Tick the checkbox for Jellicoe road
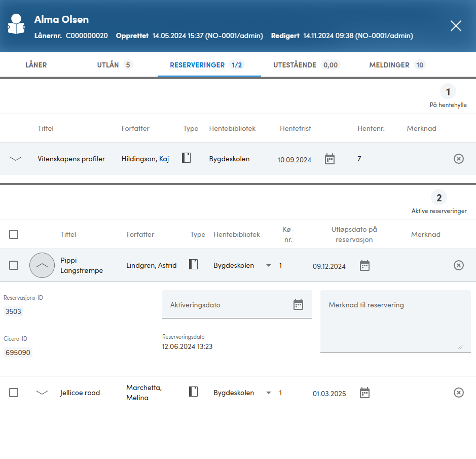Viewport: 476px width, 459px height. 14,393
